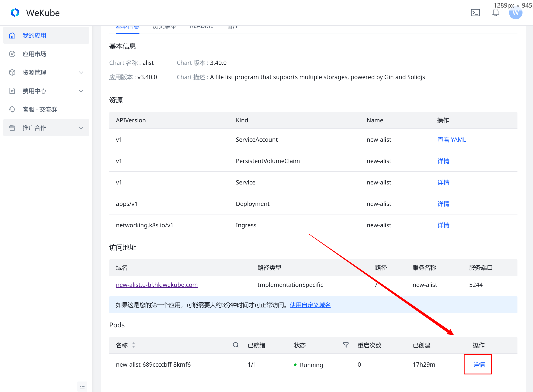Click the 重启次数 column header
Screen dimensions: 533x392
click(369, 345)
